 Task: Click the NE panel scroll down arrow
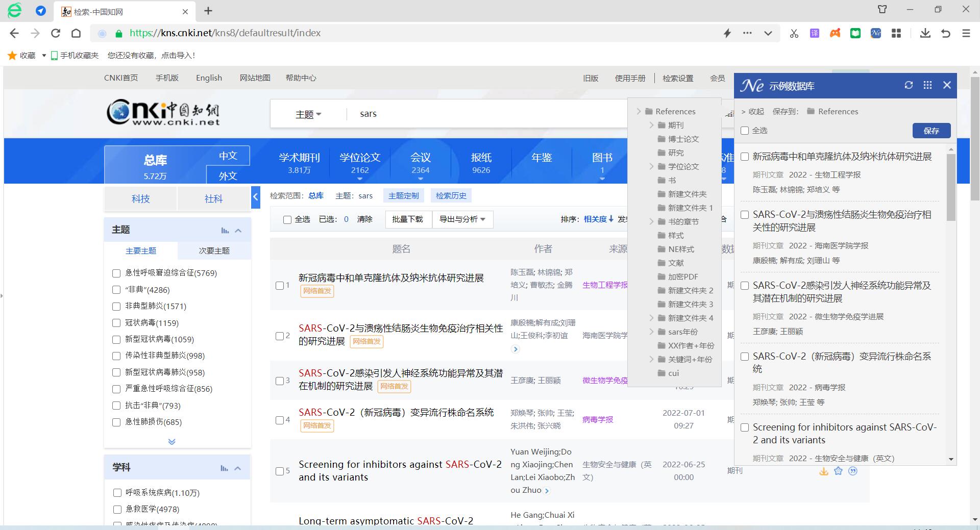[x=951, y=459]
